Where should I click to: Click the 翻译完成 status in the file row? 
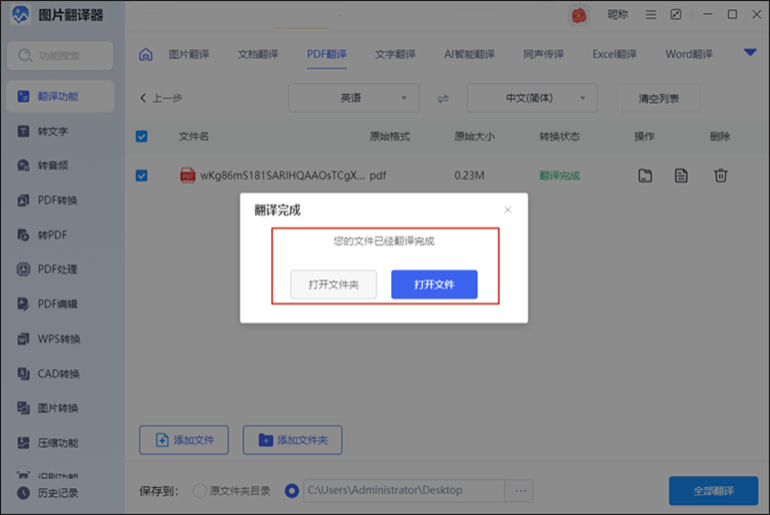pos(559,175)
